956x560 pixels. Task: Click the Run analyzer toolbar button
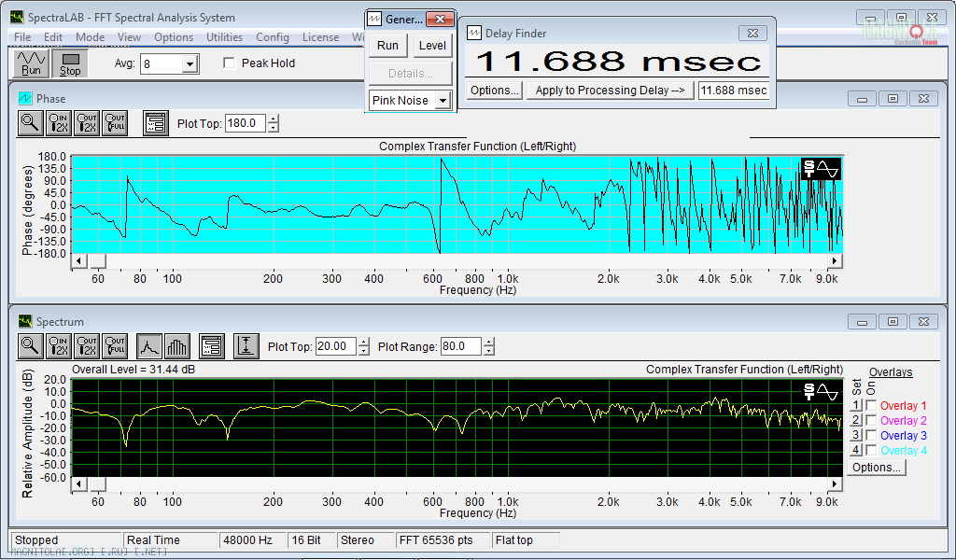coord(31,63)
